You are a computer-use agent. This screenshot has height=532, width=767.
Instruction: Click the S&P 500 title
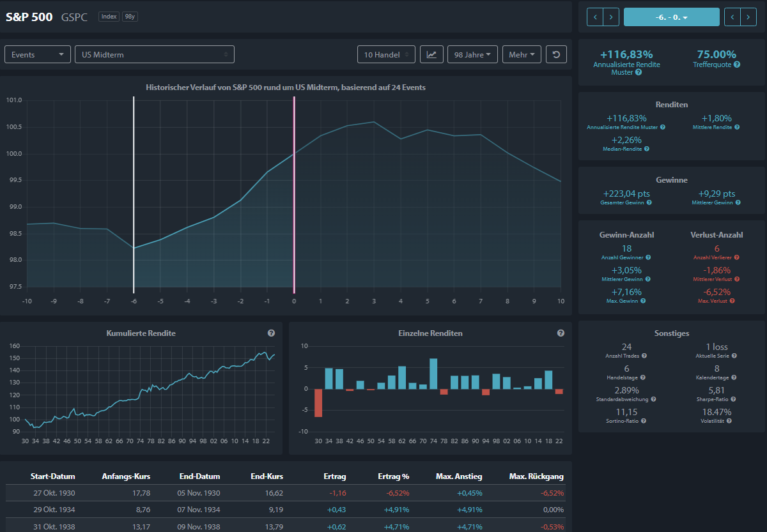(29, 17)
